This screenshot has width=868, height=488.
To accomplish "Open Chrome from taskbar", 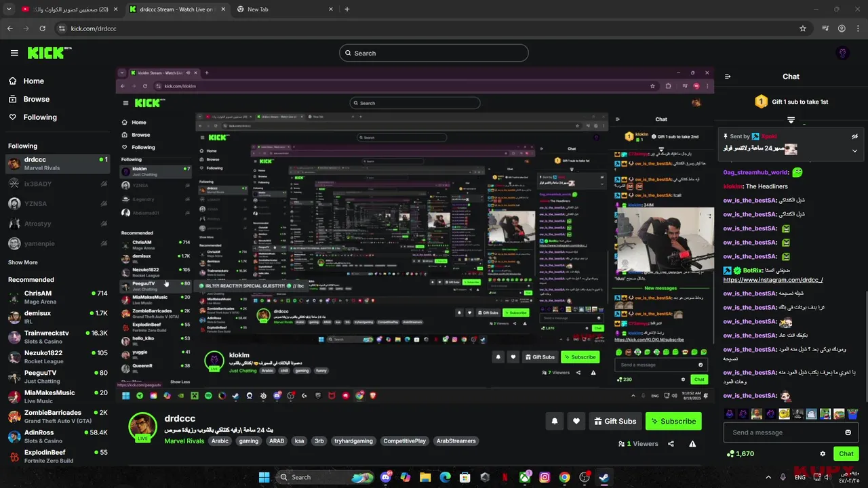I will click(x=564, y=477).
